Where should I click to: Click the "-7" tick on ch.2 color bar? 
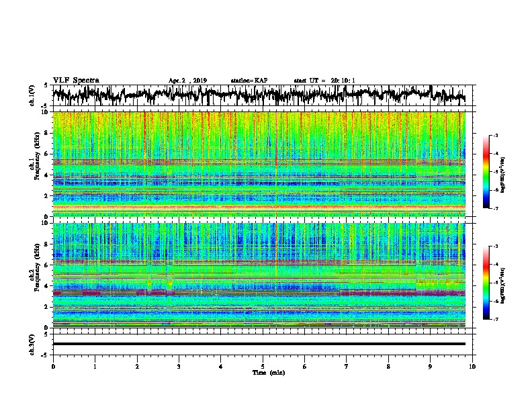(496, 320)
